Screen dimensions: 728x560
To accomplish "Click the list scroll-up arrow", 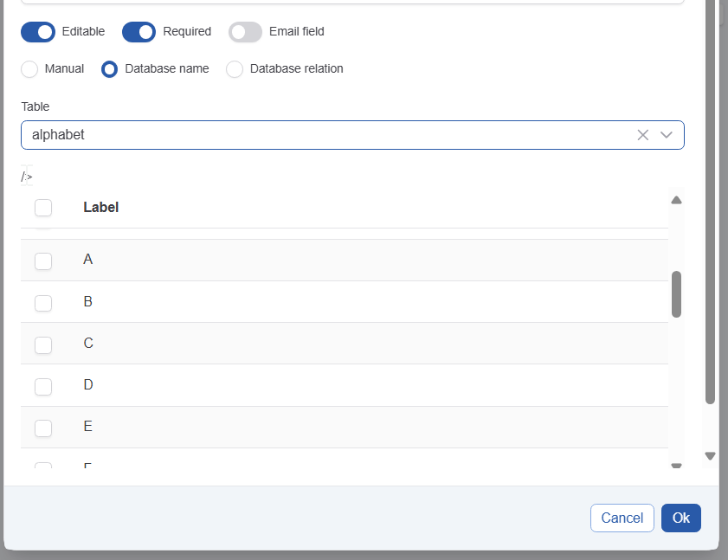I will 676,200.
